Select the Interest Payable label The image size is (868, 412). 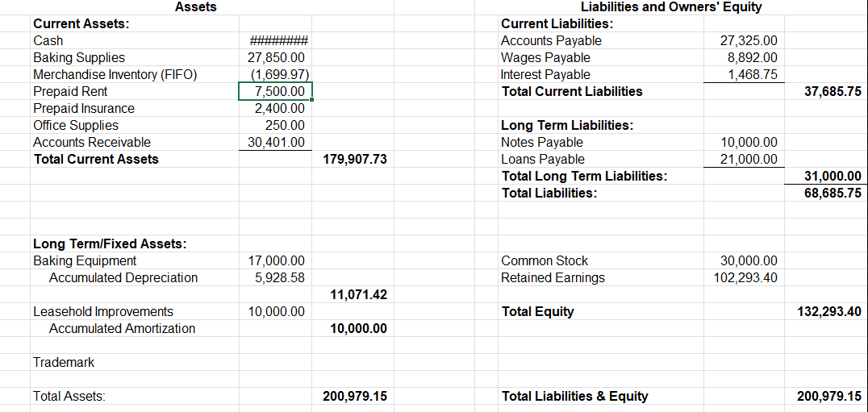point(545,75)
